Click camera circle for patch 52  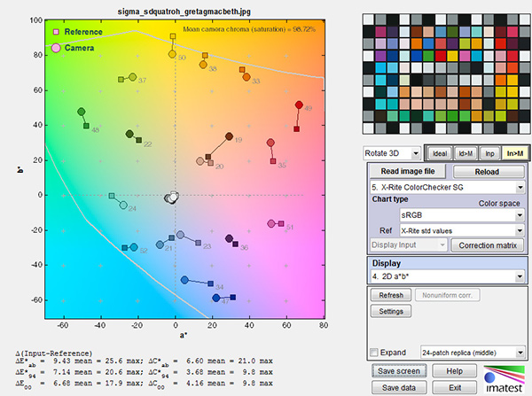tap(134, 247)
